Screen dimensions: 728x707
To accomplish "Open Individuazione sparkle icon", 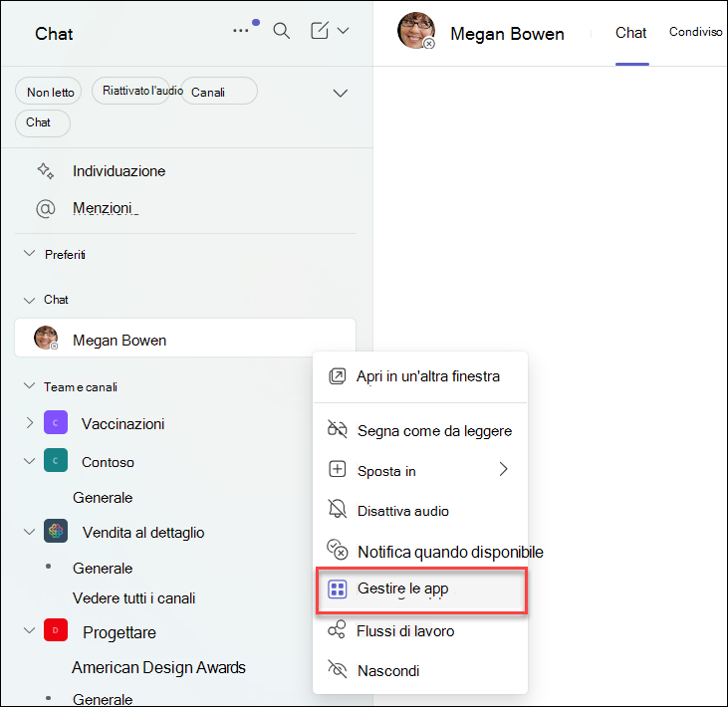I will pos(46,171).
